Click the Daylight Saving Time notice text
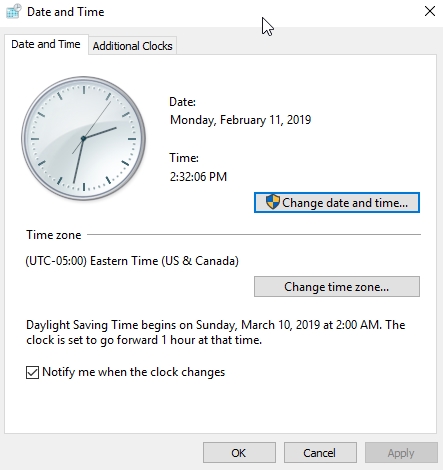 pyautogui.click(x=216, y=332)
